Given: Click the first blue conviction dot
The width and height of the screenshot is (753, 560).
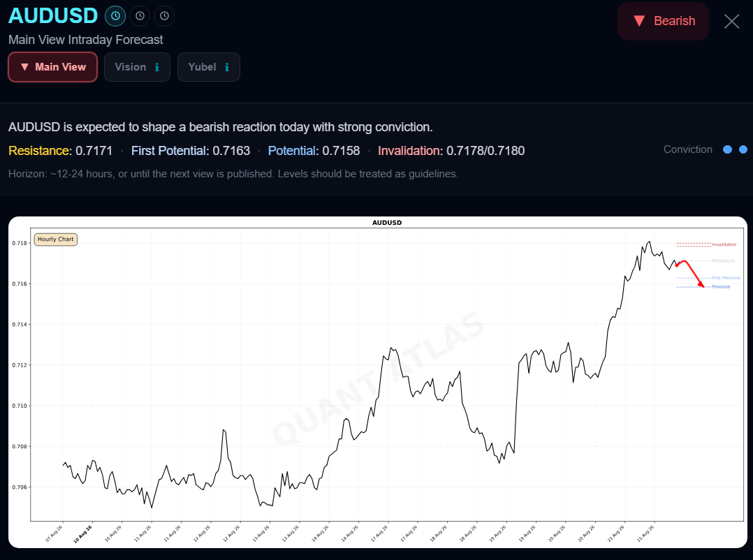Looking at the screenshot, I should click(x=728, y=149).
